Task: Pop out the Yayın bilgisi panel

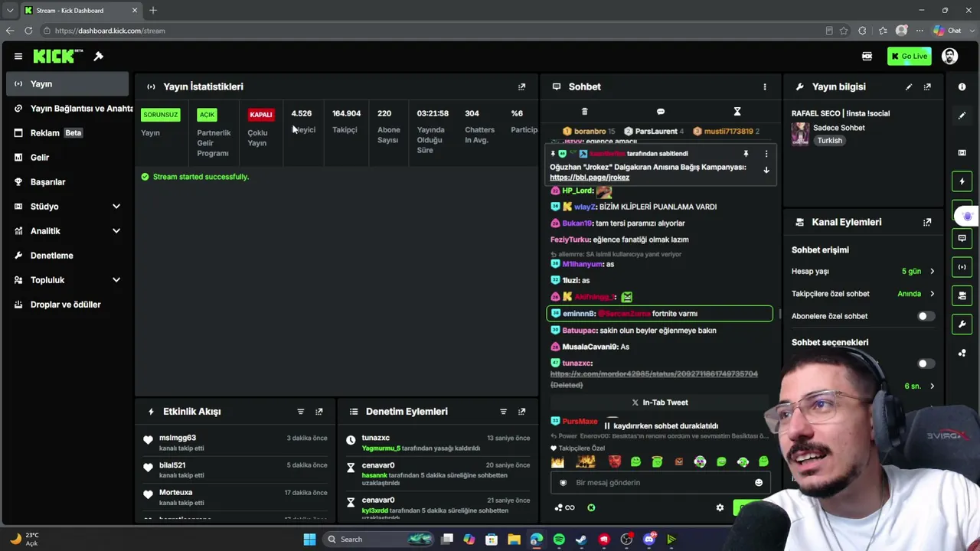Action: [927, 86]
